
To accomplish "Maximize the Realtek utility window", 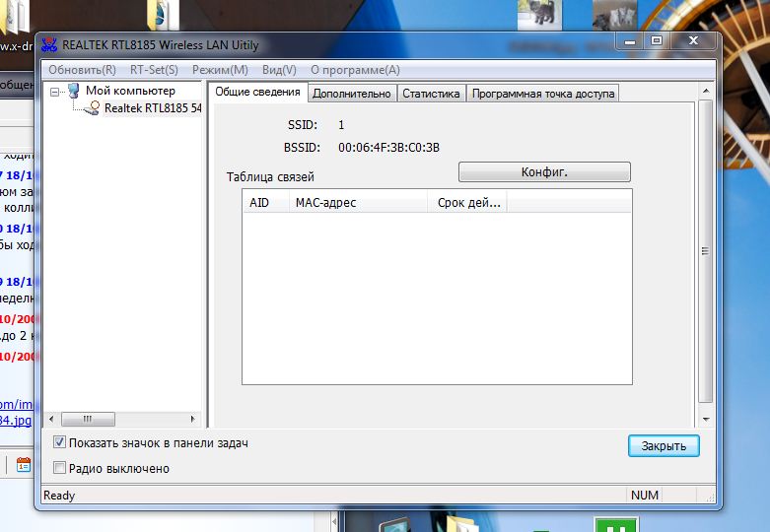I will pyautogui.click(x=657, y=41).
